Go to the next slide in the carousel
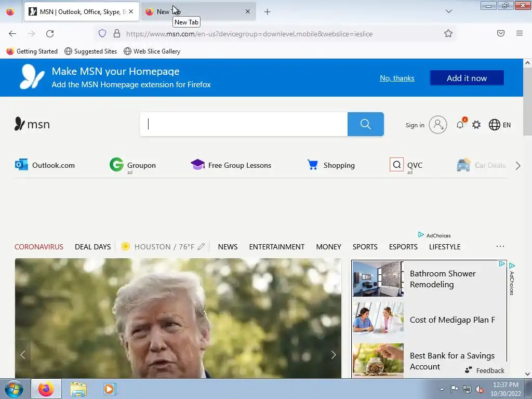This screenshot has width=532, height=399. click(x=333, y=355)
